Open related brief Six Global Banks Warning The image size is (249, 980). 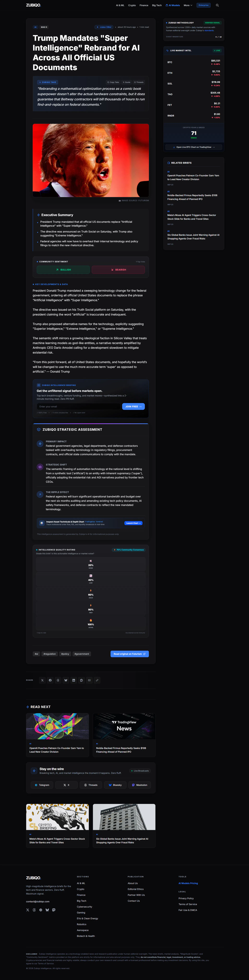[x=193, y=237]
